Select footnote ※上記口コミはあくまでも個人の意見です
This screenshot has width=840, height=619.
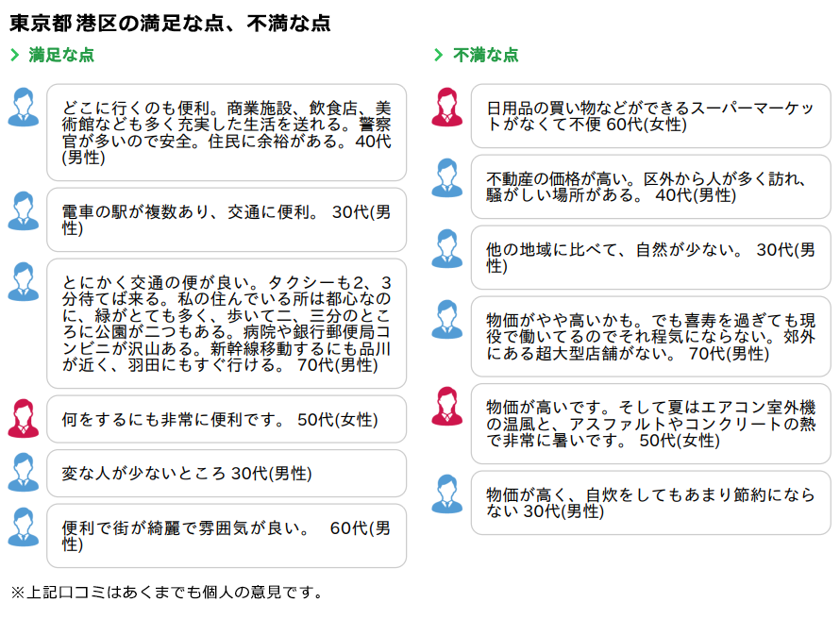[x=167, y=593]
